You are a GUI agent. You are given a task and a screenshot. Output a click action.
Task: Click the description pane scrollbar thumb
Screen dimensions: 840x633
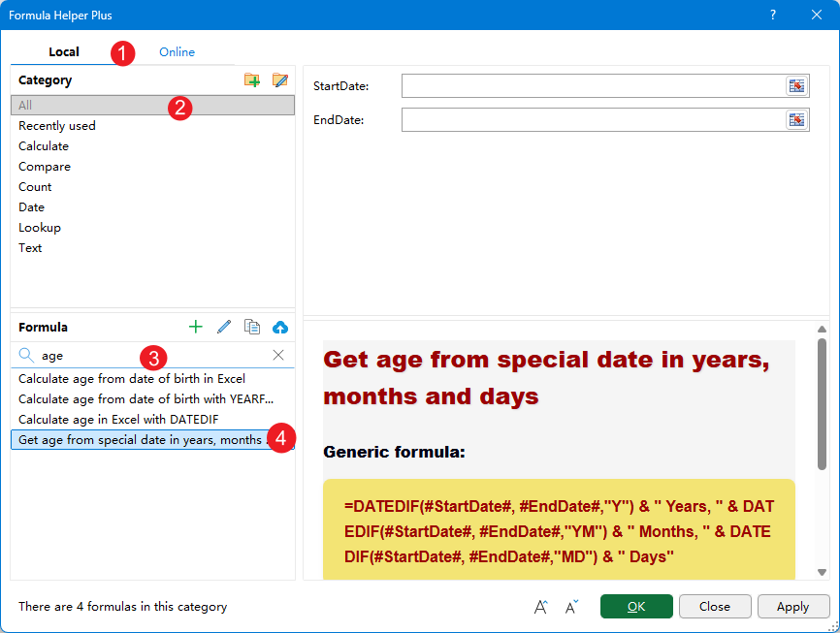[822, 404]
